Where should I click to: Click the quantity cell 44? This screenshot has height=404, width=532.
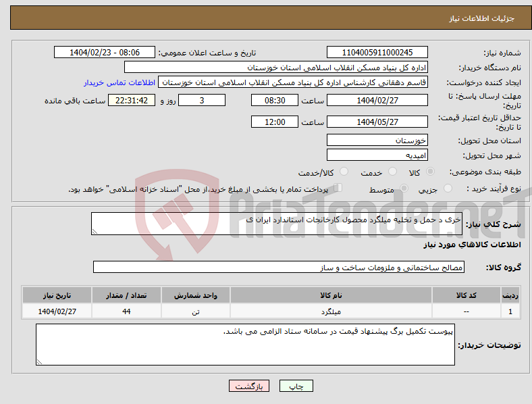point(126,311)
